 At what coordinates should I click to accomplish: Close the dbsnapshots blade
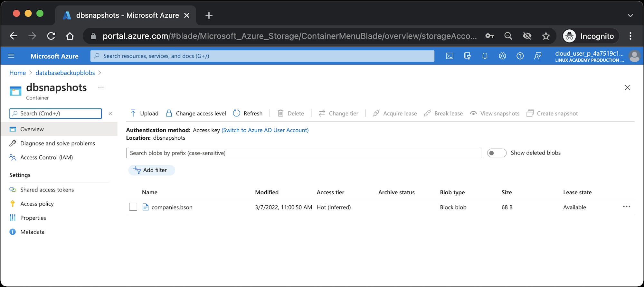627,88
